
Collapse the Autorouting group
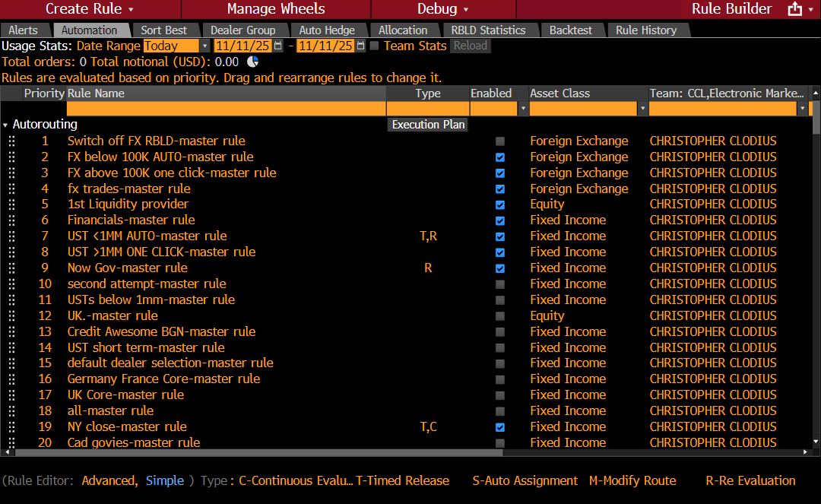(6, 125)
